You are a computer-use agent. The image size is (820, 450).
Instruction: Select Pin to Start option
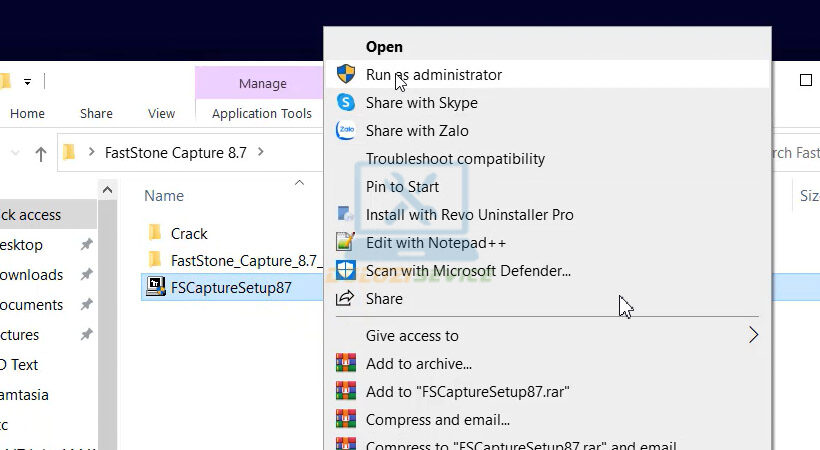click(402, 187)
